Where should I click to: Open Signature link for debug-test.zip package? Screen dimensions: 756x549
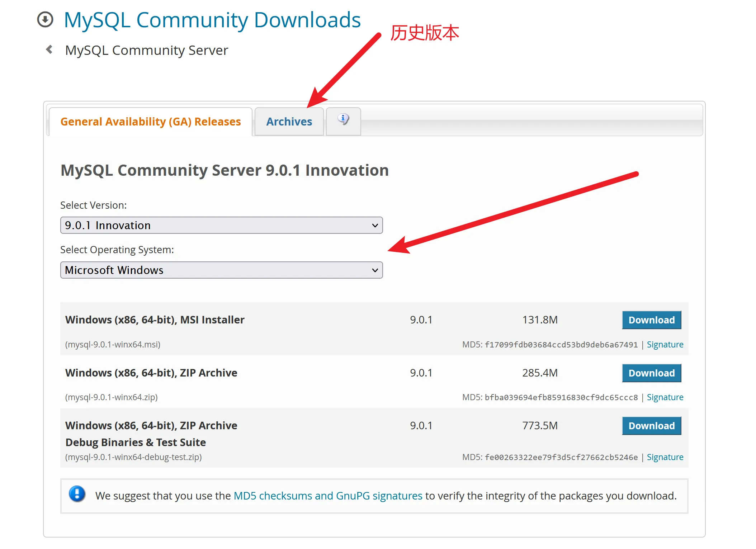point(665,457)
